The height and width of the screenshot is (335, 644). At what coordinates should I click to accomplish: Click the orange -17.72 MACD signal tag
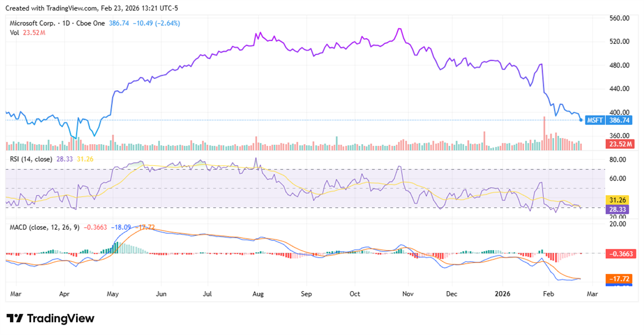click(x=619, y=279)
